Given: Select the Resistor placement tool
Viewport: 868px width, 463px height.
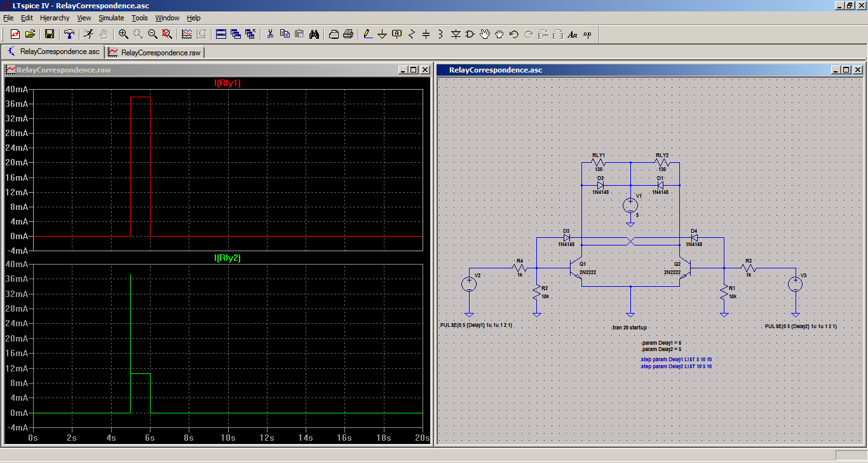Looking at the screenshot, I should click(411, 34).
